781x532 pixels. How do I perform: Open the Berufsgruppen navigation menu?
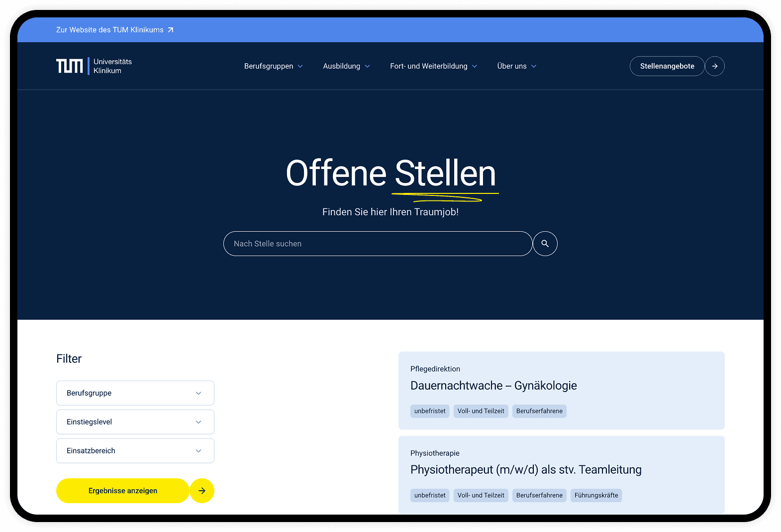point(274,66)
